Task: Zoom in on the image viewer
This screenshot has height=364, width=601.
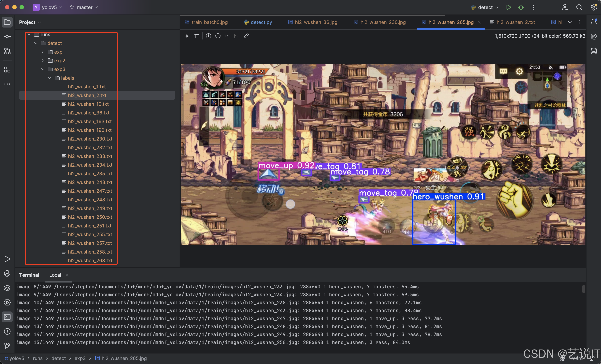Action: [x=208, y=36]
